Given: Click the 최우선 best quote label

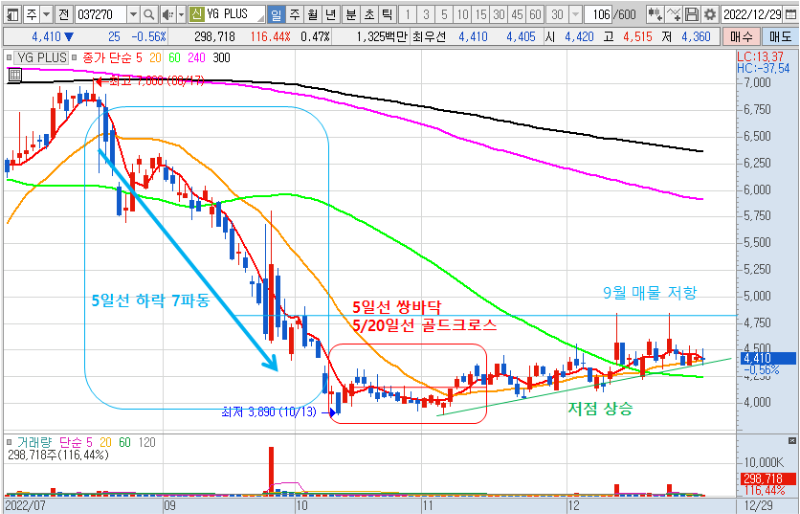Looking at the screenshot, I should pos(429,37).
